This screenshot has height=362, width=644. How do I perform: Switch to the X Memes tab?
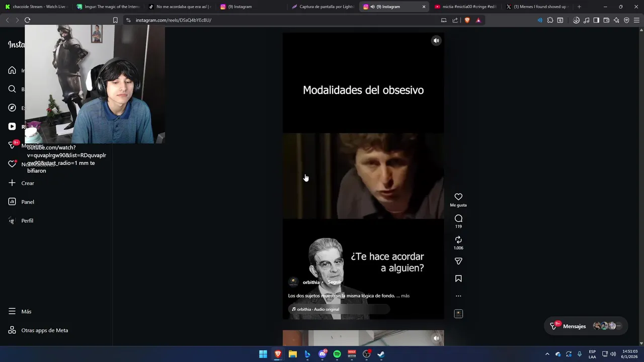(538, 7)
